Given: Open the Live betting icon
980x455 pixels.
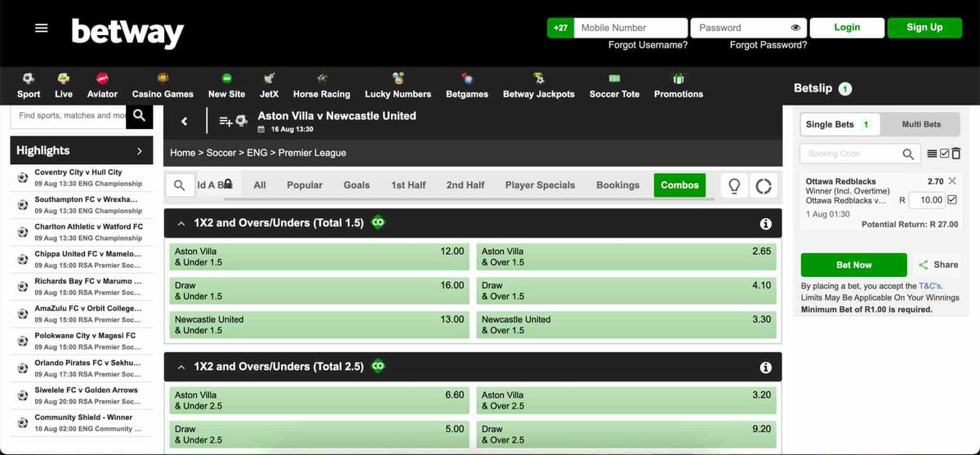Looking at the screenshot, I should 64,78.
